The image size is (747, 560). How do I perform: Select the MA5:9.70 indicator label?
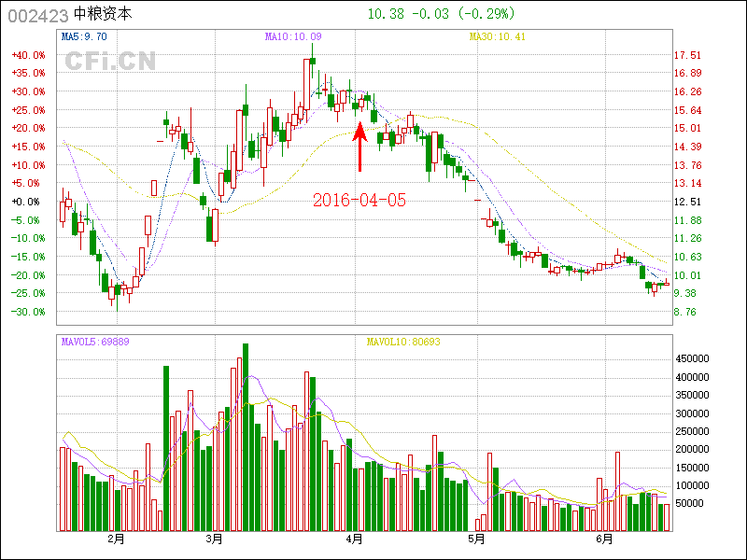coord(84,36)
